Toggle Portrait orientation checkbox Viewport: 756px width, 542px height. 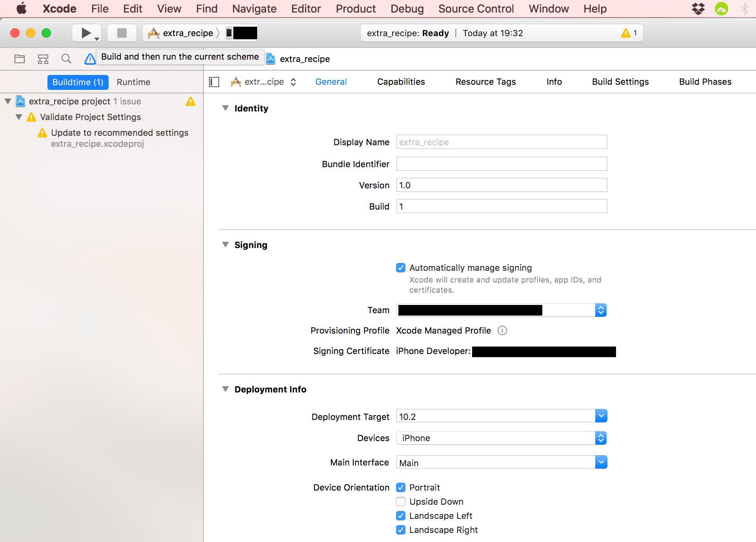click(x=401, y=487)
